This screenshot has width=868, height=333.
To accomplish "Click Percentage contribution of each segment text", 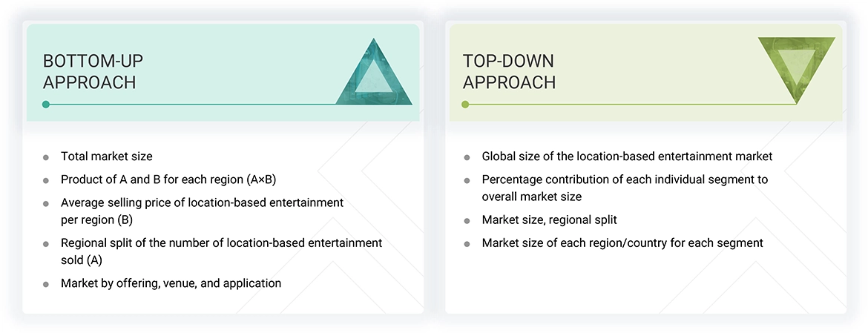I will pyautogui.click(x=625, y=188).
